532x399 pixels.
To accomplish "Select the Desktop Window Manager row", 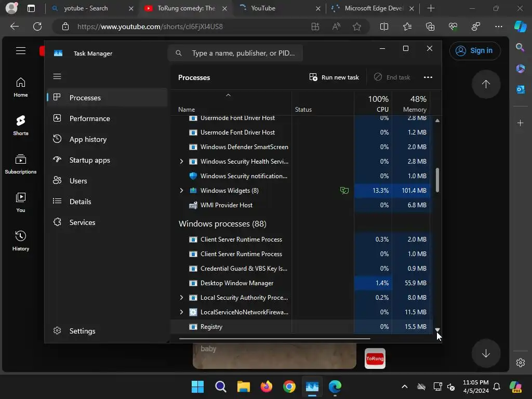I will (301, 283).
